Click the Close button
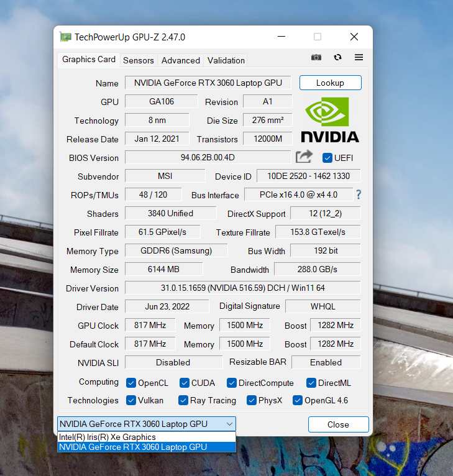 (x=338, y=424)
